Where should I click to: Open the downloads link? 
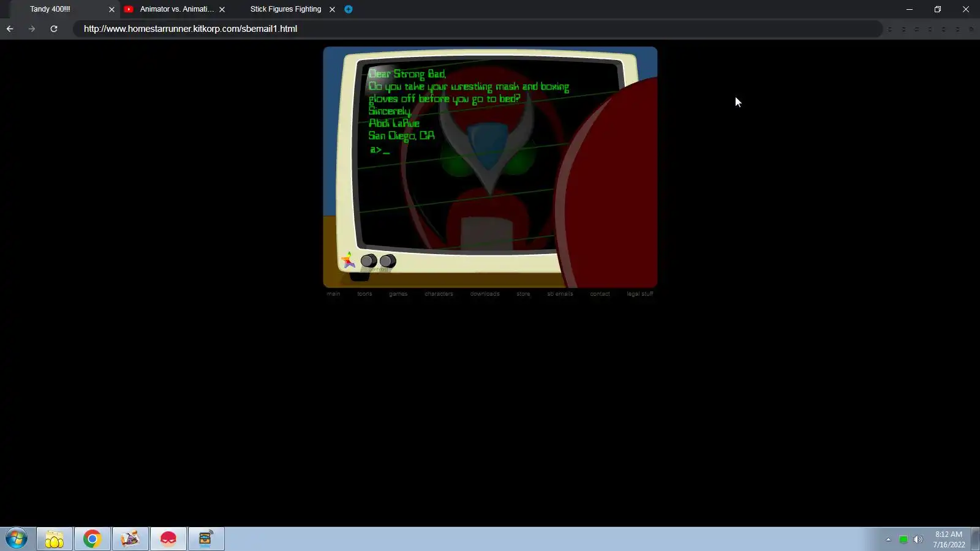pyautogui.click(x=484, y=294)
